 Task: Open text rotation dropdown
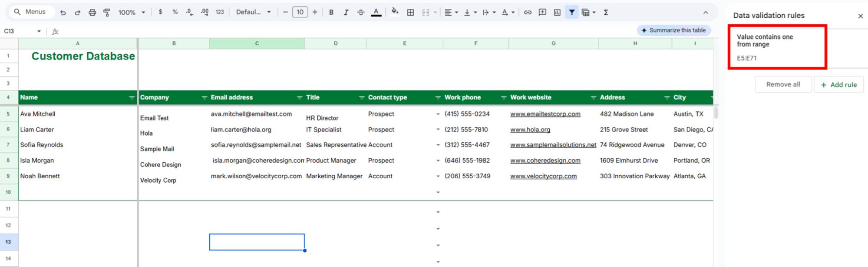508,12
